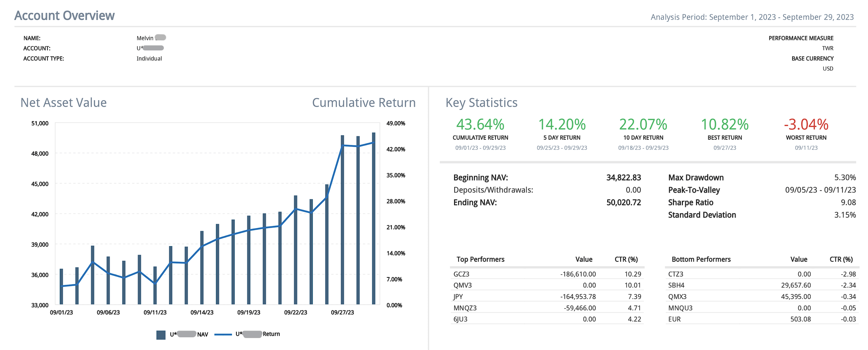
Task: Click the 14.20% 5 day return value
Action: pyautogui.click(x=562, y=124)
